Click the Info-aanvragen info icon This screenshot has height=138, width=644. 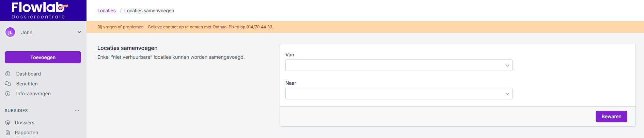(8, 94)
